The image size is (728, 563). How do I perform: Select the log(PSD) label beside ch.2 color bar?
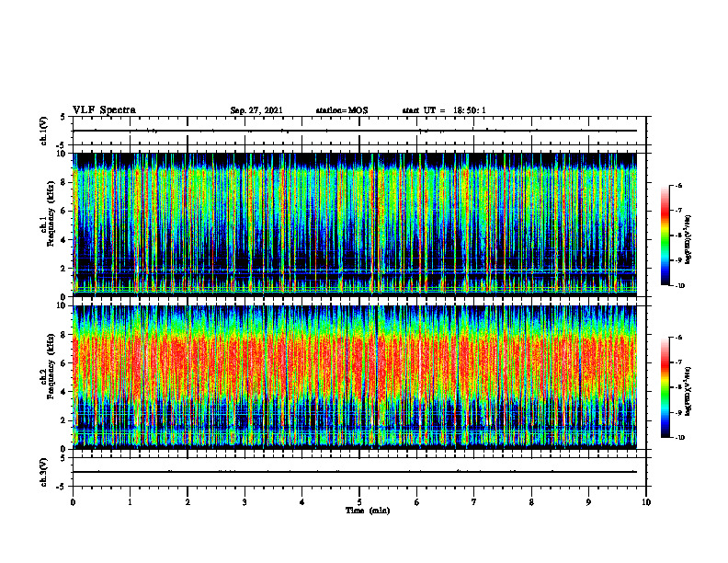click(688, 391)
